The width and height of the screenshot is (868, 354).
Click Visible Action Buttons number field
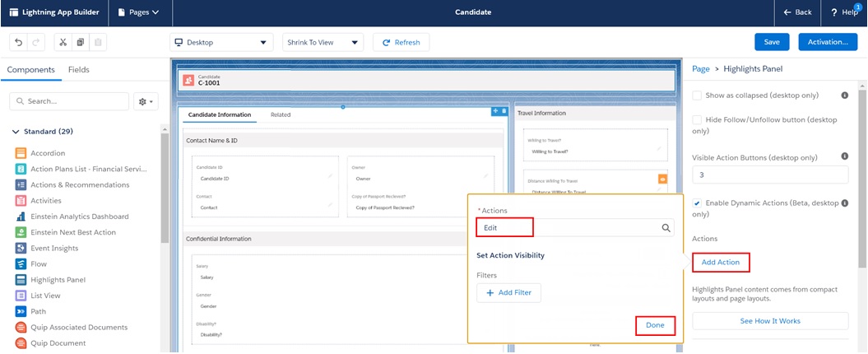[x=770, y=175]
